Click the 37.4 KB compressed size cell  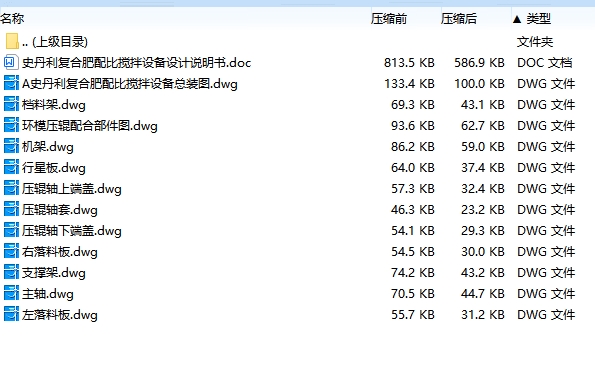coord(483,168)
